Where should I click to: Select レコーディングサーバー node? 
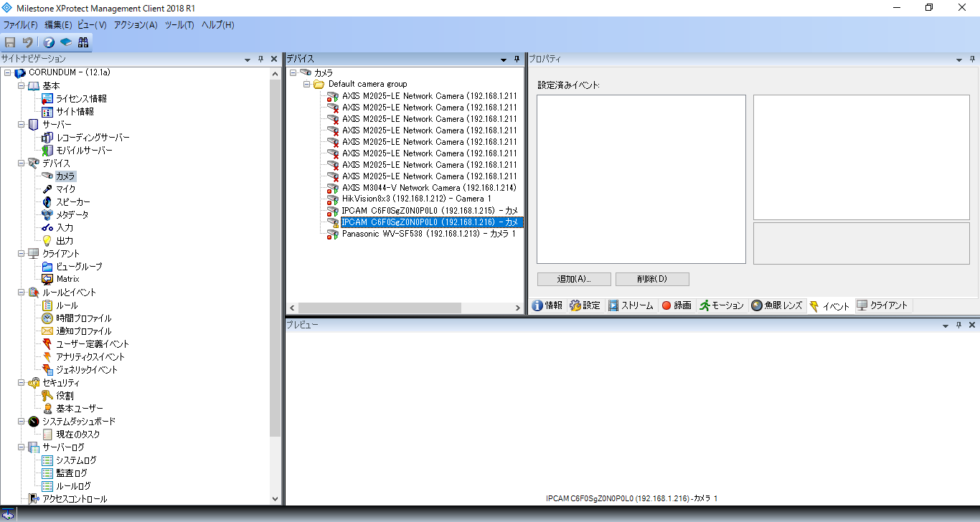click(x=93, y=138)
